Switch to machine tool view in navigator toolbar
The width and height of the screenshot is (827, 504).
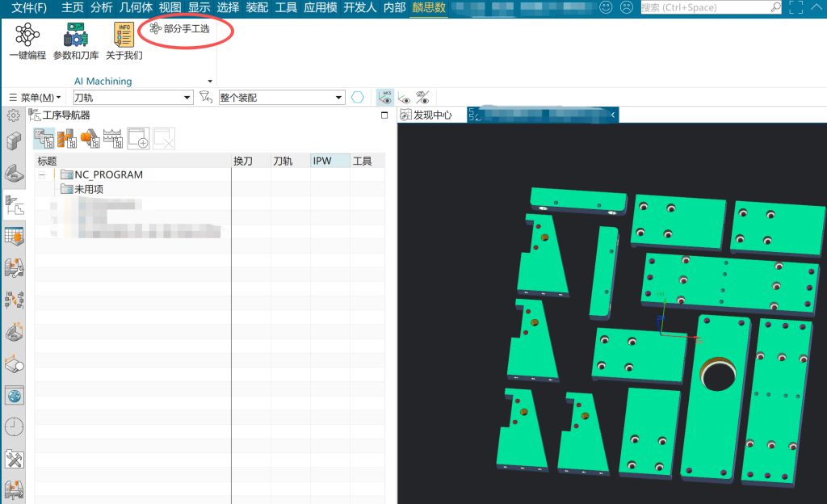point(66,138)
